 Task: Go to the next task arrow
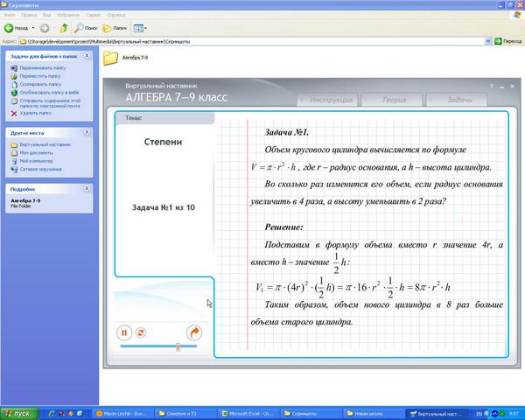(x=194, y=332)
